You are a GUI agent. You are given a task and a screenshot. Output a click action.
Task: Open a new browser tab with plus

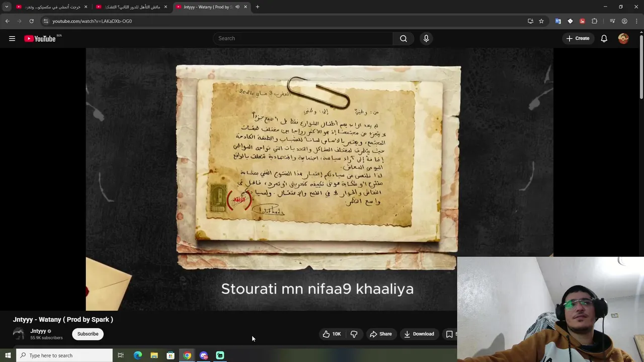[x=258, y=7]
